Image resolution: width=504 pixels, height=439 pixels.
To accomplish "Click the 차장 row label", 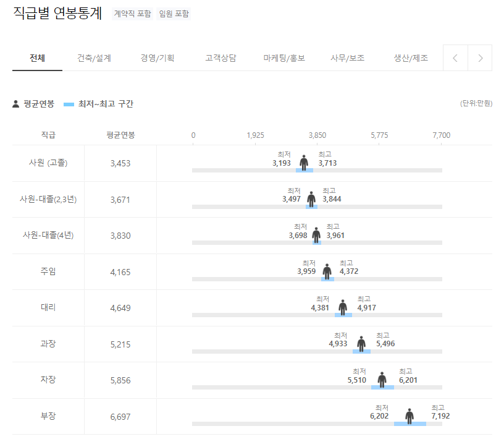I will coord(48,380).
